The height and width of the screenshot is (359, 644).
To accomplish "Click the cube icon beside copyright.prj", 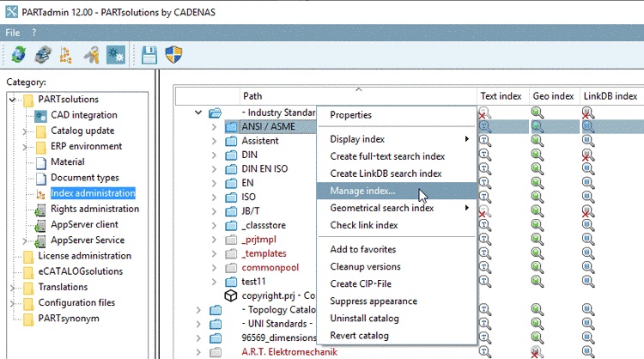I will pyautogui.click(x=231, y=295).
